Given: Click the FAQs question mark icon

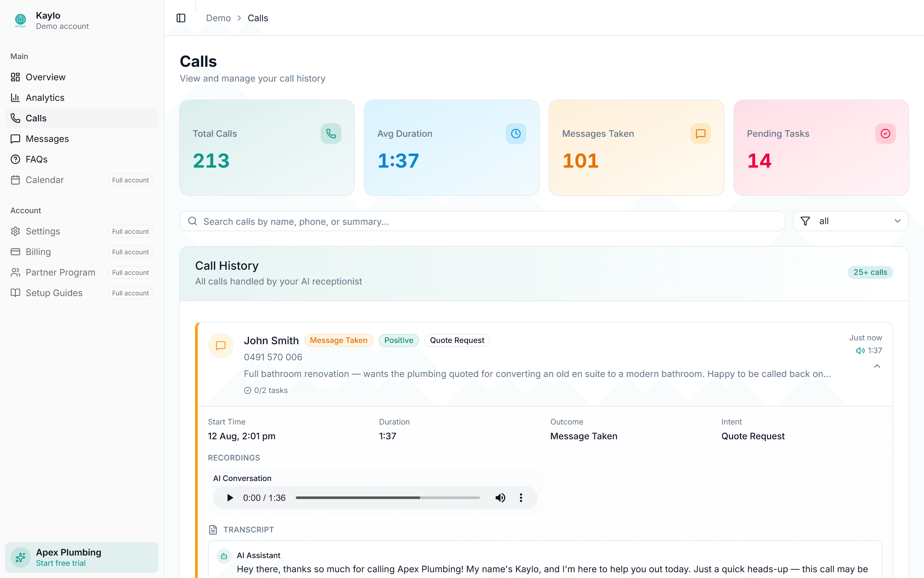Looking at the screenshot, I should [15, 159].
